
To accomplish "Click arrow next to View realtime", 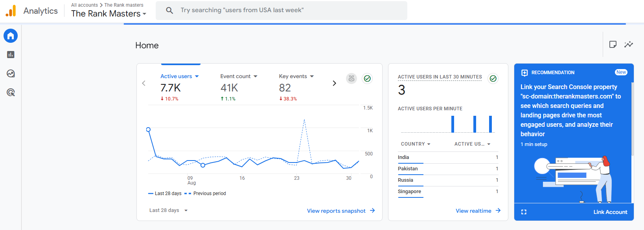I will point(498,211).
